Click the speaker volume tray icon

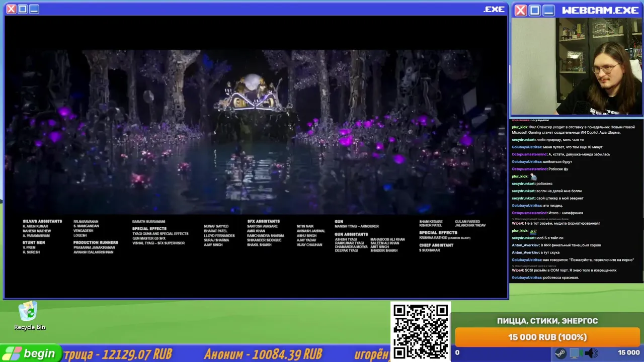coord(592,353)
